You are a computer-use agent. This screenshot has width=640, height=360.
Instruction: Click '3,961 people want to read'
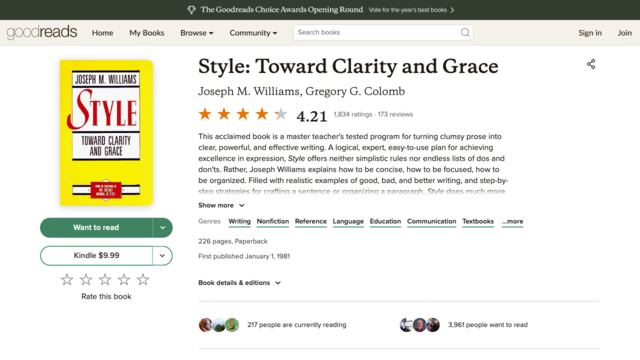click(488, 325)
